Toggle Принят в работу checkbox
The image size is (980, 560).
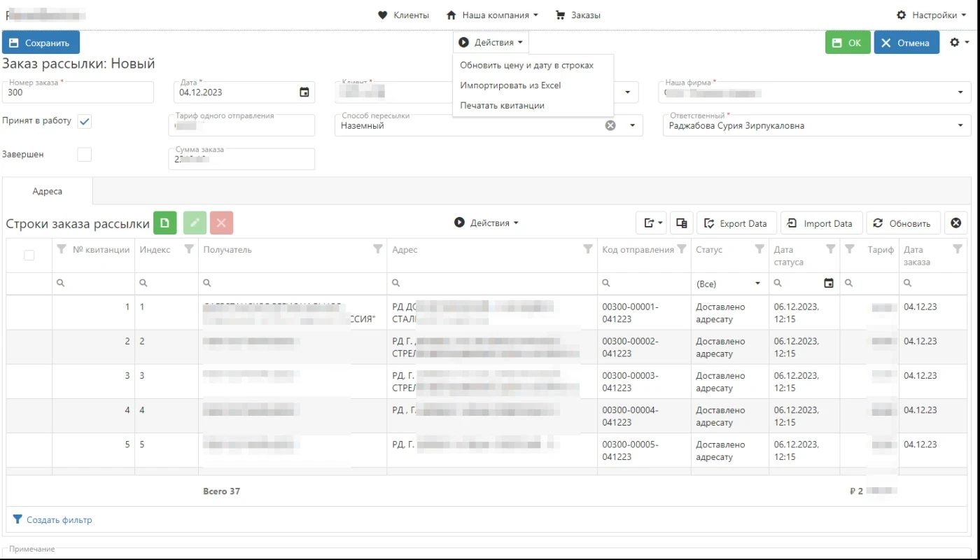pos(85,121)
